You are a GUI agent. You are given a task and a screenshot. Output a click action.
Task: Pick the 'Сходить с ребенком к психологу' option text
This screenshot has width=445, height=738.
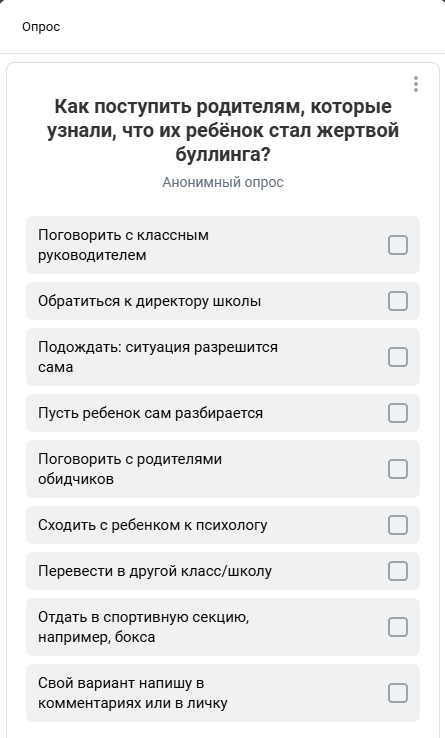[x=153, y=525]
